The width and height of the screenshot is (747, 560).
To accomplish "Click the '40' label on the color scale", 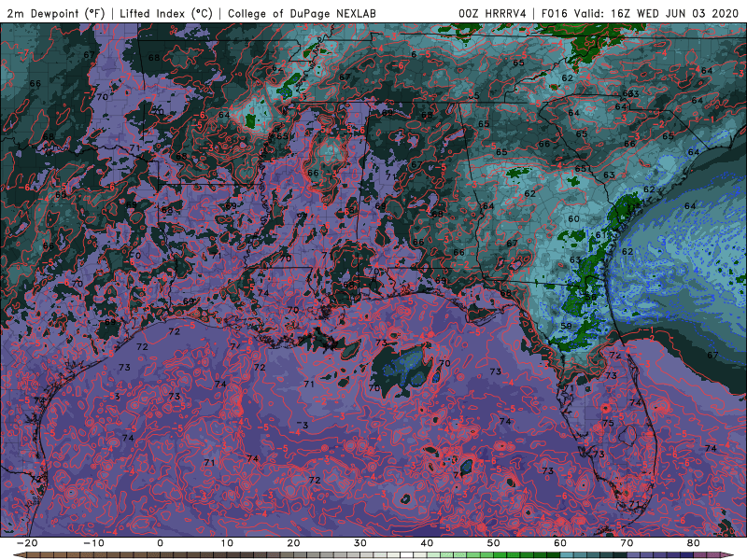I will [x=427, y=543].
